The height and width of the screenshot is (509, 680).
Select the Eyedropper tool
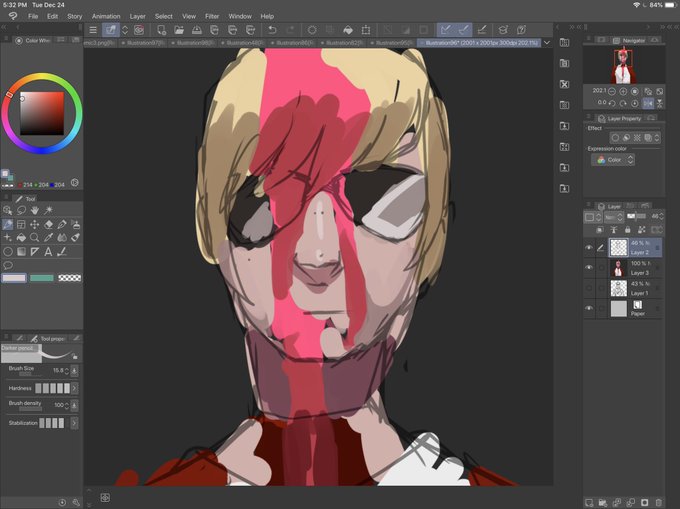(49, 238)
